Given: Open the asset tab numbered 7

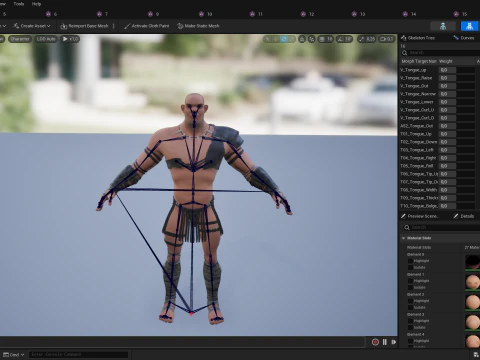Looking at the screenshot, I should [102, 14].
